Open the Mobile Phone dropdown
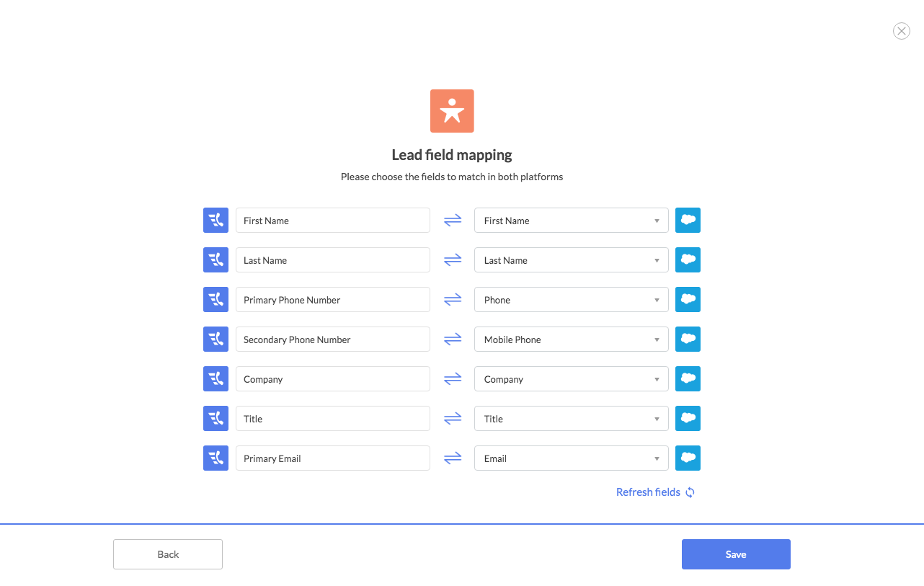The height and width of the screenshot is (586, 924). [x=571, y=339]
